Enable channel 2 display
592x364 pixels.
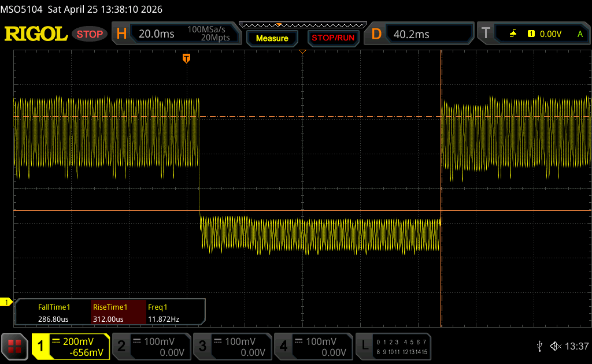pos(151,346)
